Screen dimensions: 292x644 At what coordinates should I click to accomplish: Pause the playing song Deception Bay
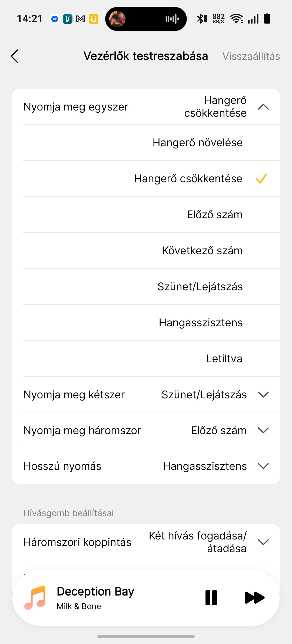[211, 598]
